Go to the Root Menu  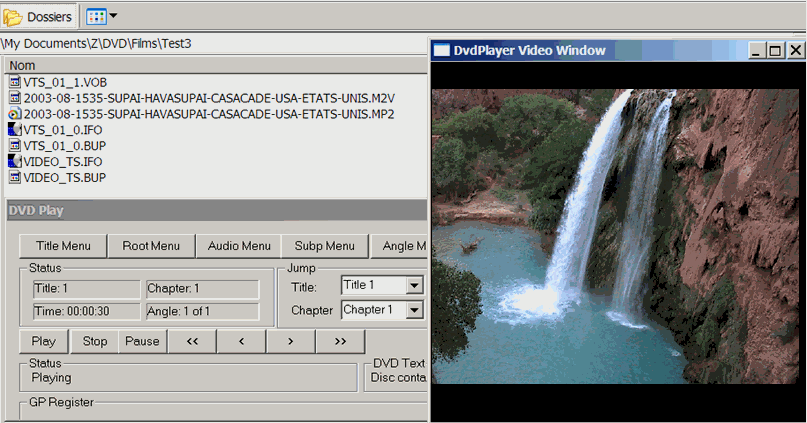pyautogui.click(x=151, y=246)
